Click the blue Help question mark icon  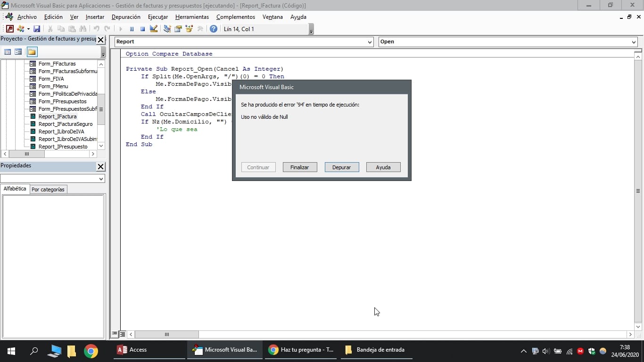point(214,29)
